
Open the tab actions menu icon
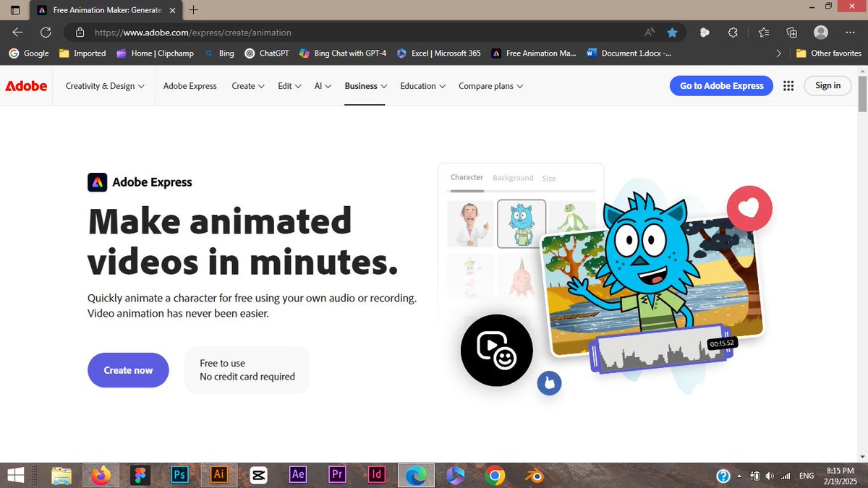coord(15,10)
